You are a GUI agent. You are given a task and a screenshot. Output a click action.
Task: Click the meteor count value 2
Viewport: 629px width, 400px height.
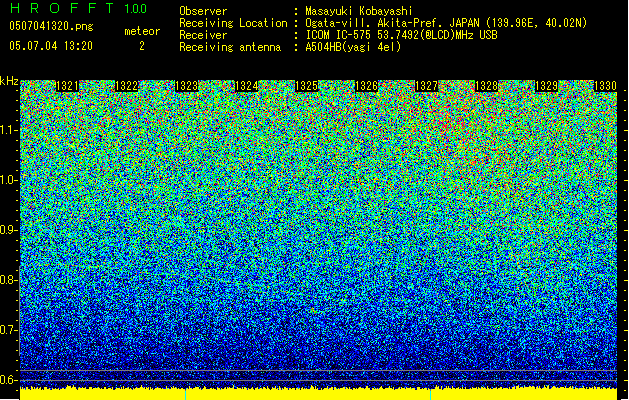(x=142, y=46)
